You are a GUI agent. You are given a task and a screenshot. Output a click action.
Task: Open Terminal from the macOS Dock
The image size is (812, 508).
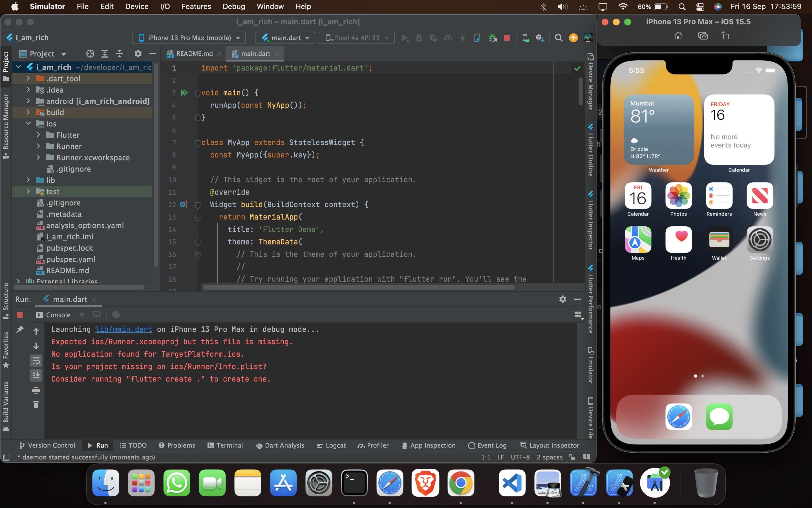click(x=354, y=483)
